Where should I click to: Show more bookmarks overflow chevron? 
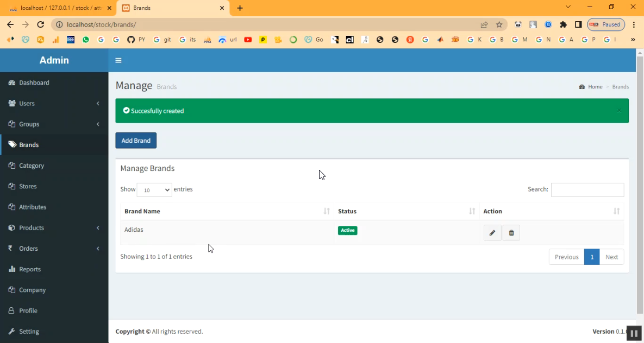coord(633,40)
